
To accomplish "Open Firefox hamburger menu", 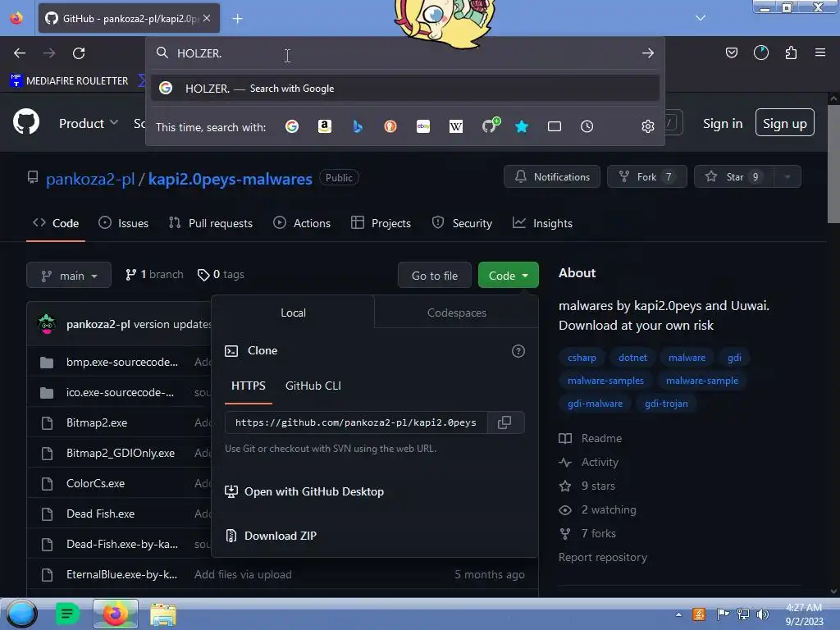I will [820, 52].
